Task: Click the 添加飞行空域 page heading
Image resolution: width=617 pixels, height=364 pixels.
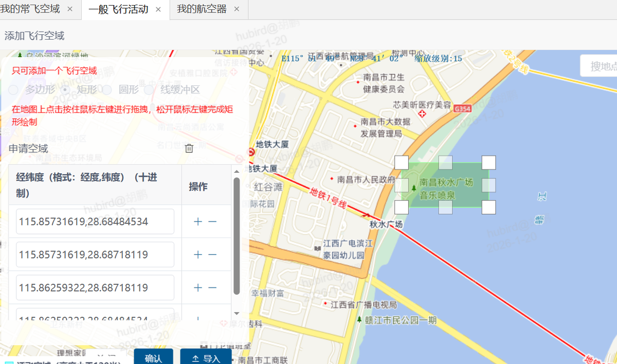Action: pos(34,35)
